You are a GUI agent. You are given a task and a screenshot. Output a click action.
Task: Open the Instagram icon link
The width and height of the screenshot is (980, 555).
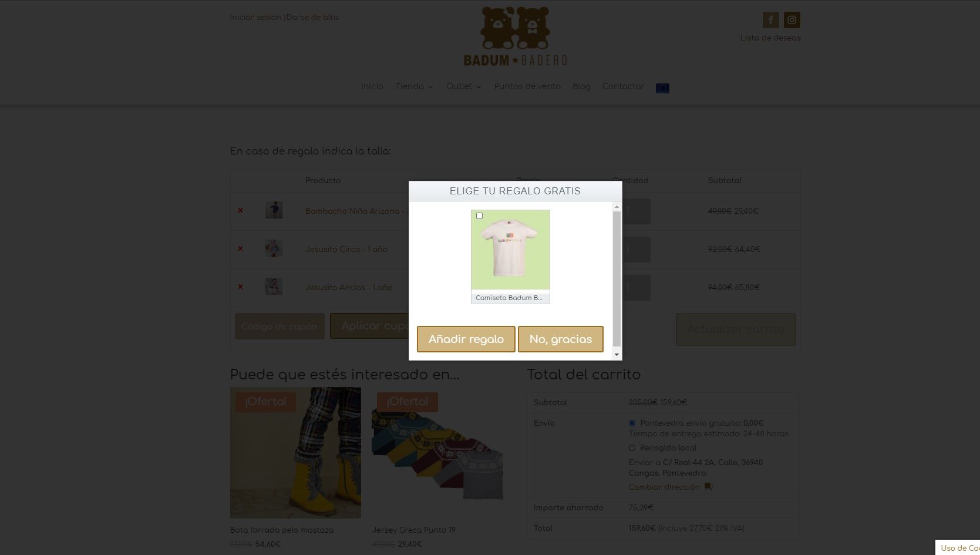point(792,20)
